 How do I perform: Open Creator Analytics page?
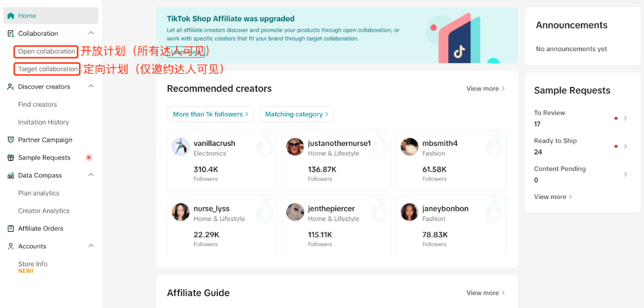click(44, 210)
